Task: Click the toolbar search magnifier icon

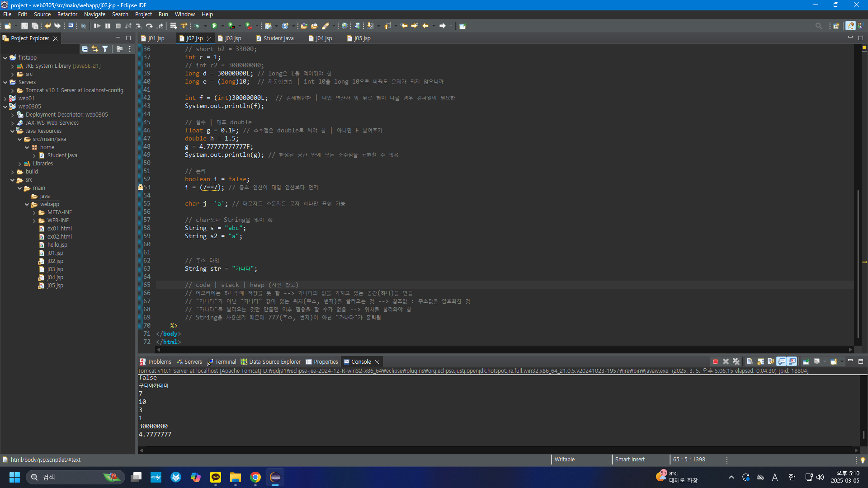Action: (818, 26)
